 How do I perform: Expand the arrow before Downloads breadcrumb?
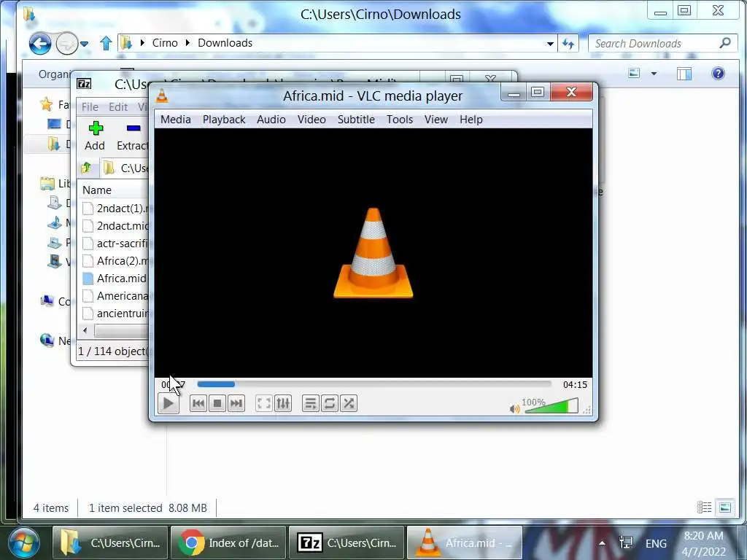point(187,43)
